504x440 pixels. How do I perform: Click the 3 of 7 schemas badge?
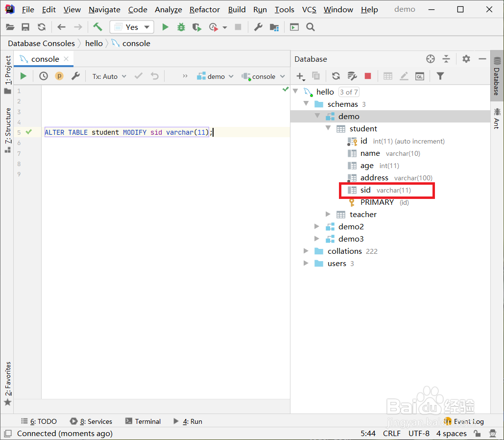349,92
